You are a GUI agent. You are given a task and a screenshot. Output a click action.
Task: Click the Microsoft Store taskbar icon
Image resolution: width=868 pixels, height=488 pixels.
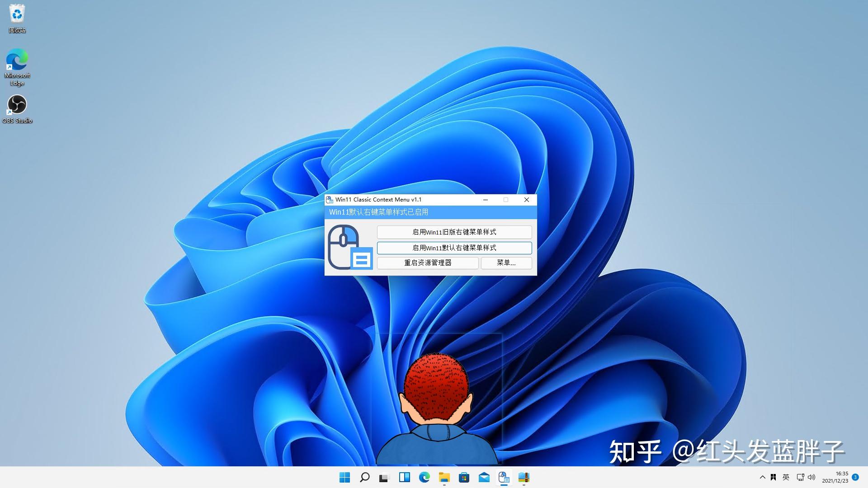463,477
